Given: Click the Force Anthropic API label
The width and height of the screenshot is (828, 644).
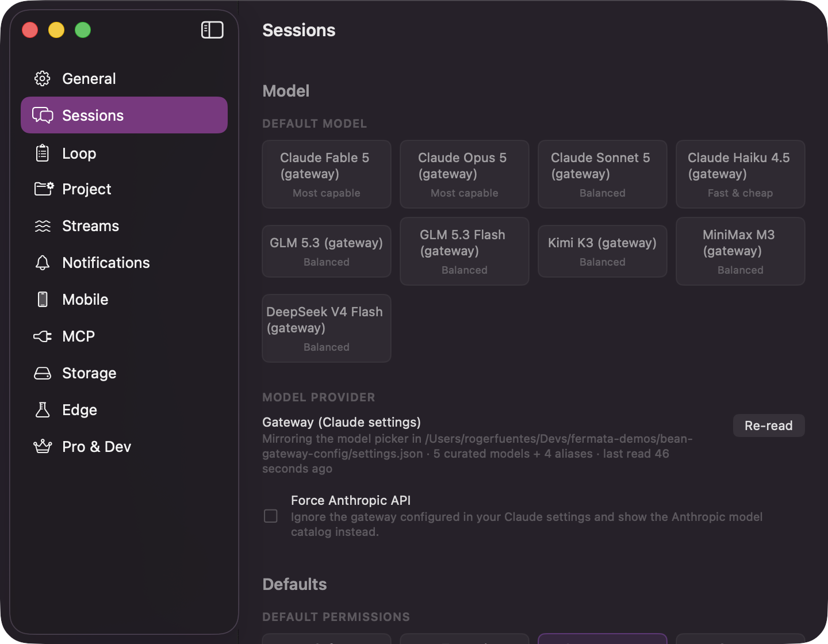Looking at the screenshot, I should point(351,500).
